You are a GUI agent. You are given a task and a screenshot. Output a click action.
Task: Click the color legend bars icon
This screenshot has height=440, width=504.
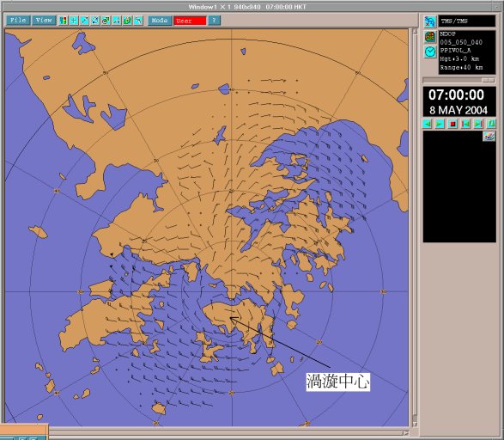63,21
